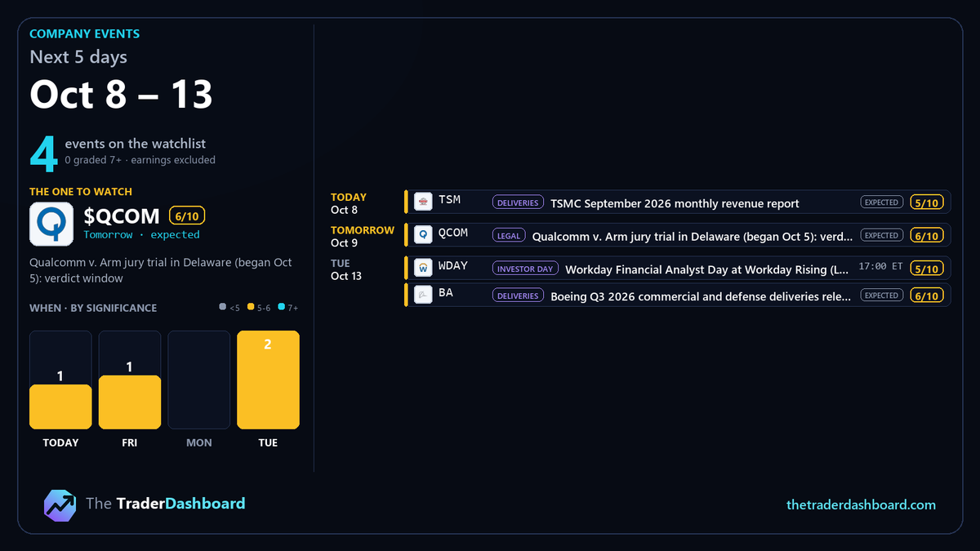Click the WDAY ticker symbol
Viewport: 980px width, 551px height.
(x=453, y=266)
